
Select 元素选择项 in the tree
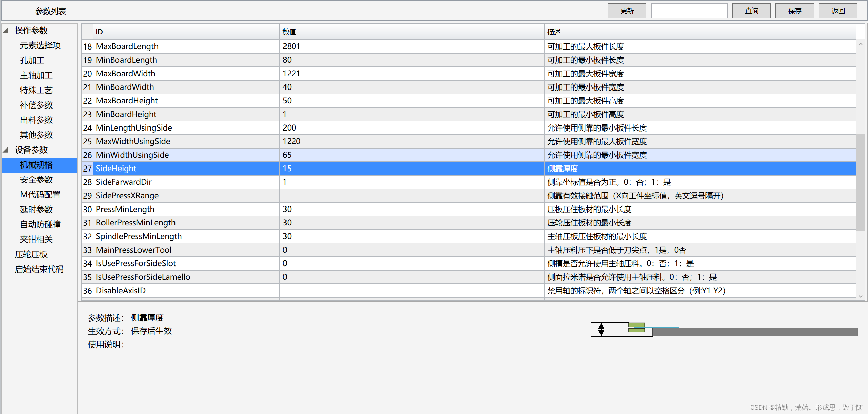40,45
